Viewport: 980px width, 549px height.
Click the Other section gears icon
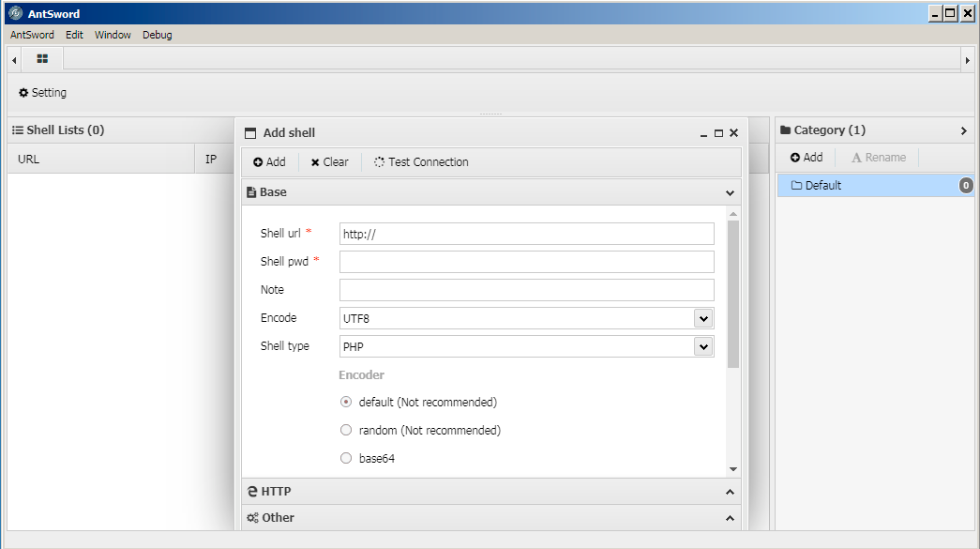pyautogui.click(x=252, y=518)
